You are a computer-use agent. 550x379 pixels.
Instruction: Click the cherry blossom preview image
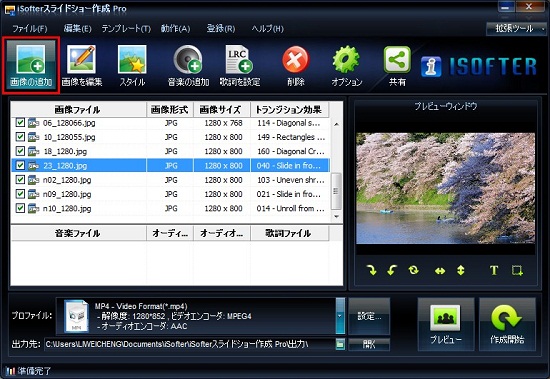pos(445,188)
